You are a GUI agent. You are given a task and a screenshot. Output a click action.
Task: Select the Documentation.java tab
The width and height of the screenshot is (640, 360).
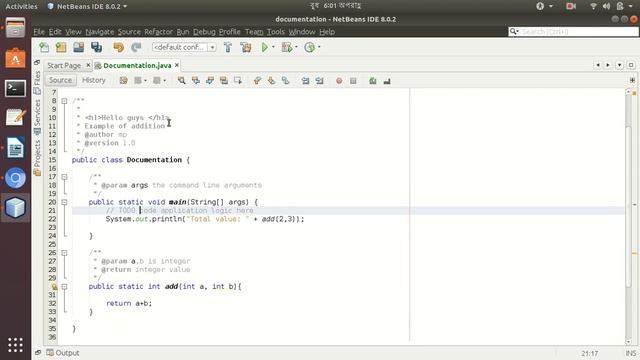(137, 65)
